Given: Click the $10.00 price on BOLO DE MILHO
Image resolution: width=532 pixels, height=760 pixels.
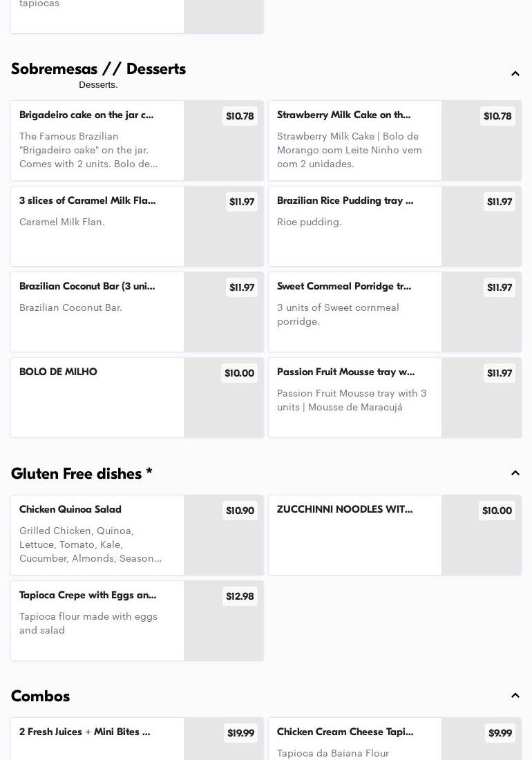Looking at the screenshot, I should [x=239, y=373].
